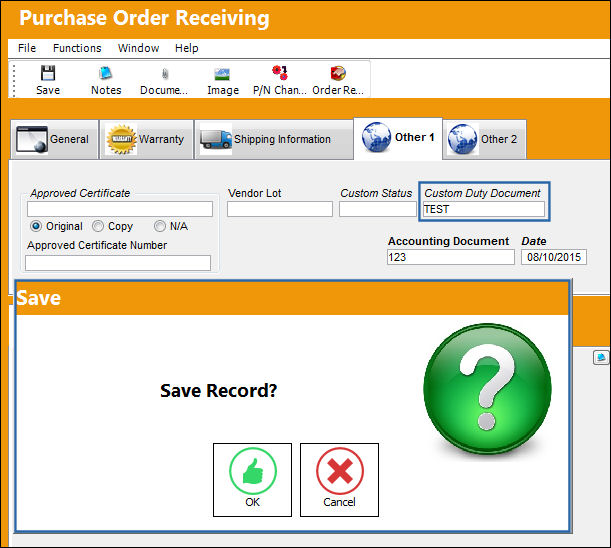Switch to the Warranty tab
This screenshot has height=548, width=611.
tap(147, 139)
